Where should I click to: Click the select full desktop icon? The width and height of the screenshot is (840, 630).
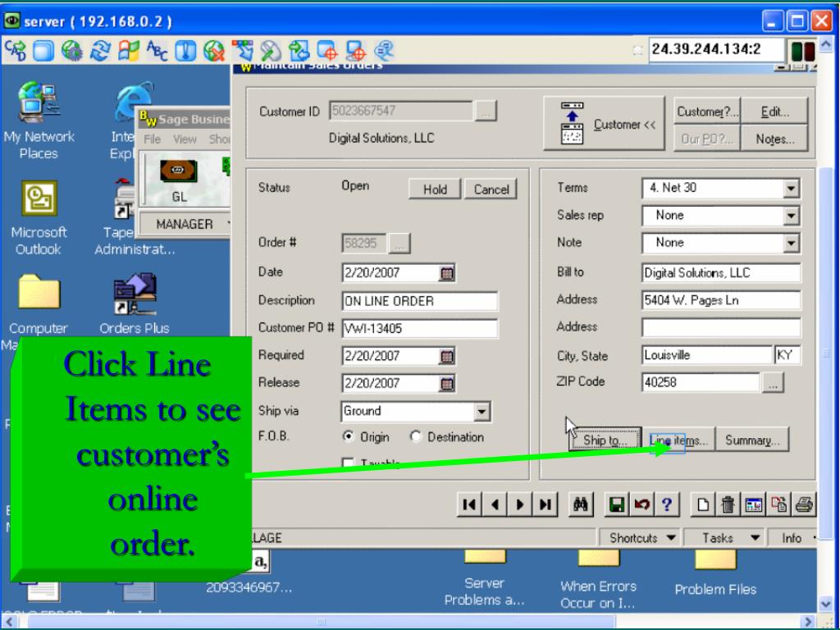pyautogui.click(x=356, y=51)
